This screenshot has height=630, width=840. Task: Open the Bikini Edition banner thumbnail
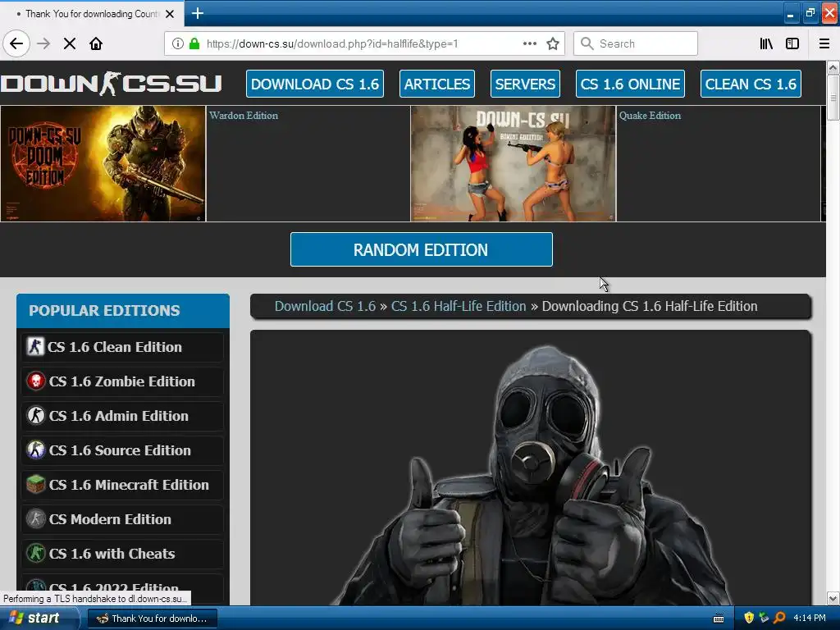[514, 163]
